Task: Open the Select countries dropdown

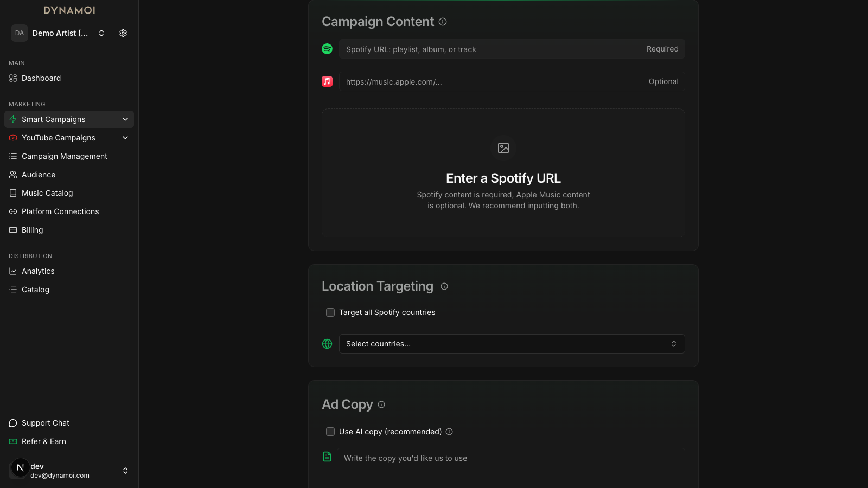Action: [x=512, y=344]
